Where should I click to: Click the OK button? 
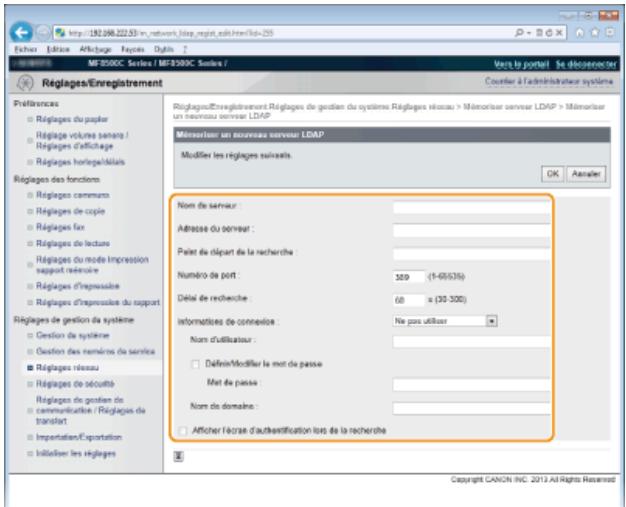(x=553, y=174)
